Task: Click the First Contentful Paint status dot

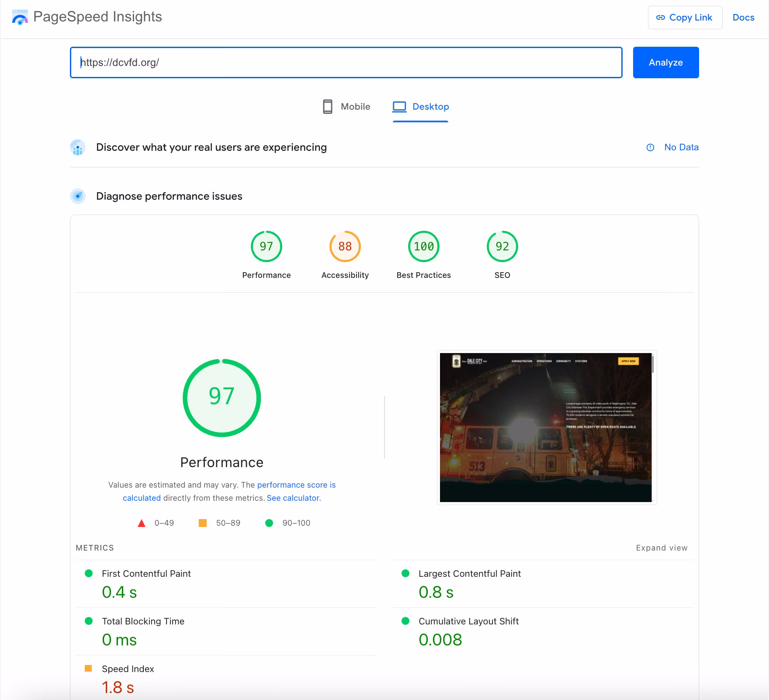Action: coord(89,573)
